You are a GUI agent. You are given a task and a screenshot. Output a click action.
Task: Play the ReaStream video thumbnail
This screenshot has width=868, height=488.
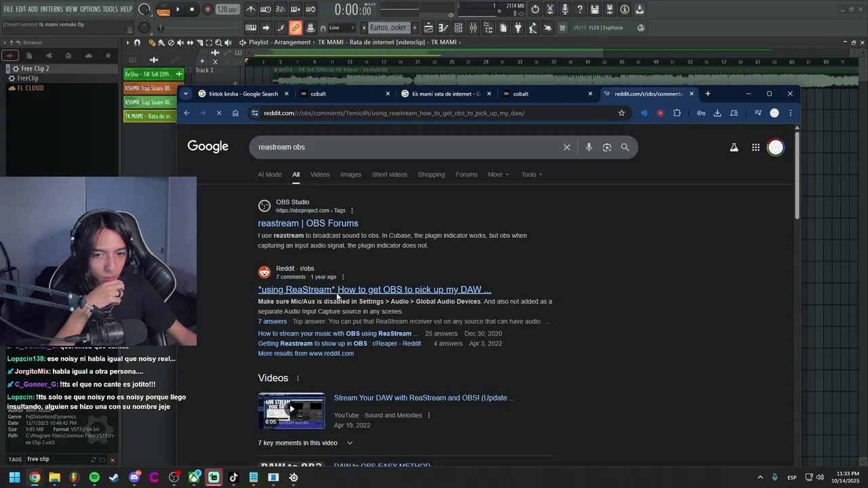(292, 410)
